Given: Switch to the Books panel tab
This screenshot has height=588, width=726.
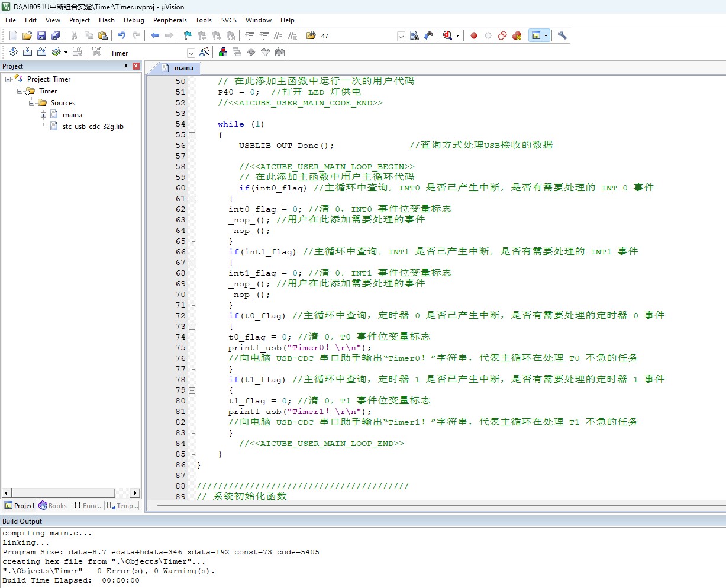Looking at the screenshot, I should [x=53, y=506].
